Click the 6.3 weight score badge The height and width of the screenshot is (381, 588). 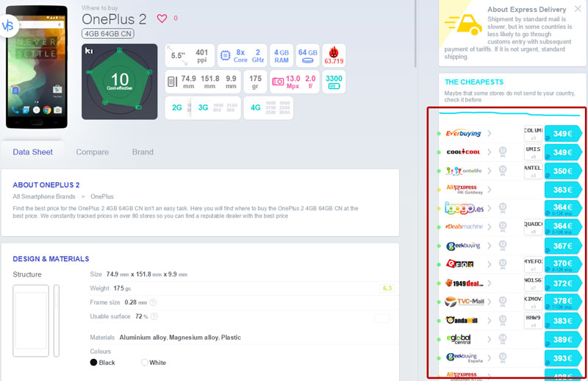(x=387, y=288)
